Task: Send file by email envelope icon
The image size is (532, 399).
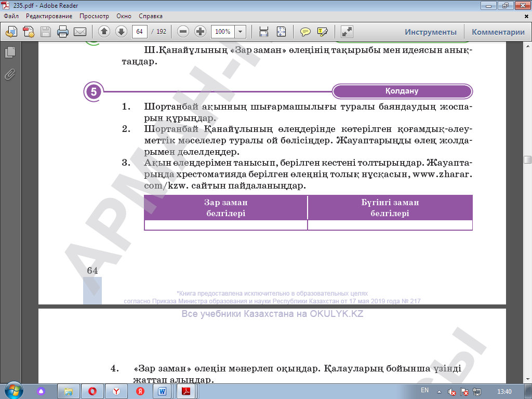Action: pos(80,32)
